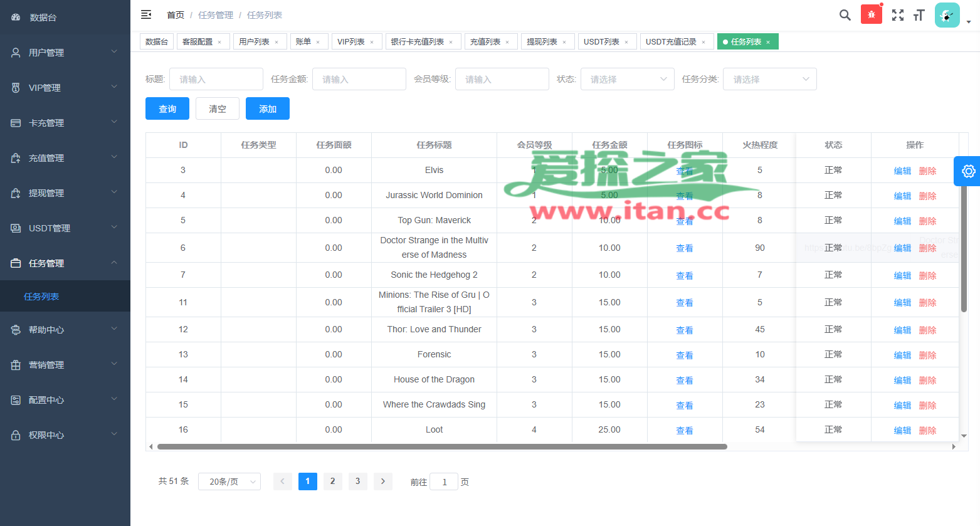Click the red bug error log icon
980x526 pixels.
coord(871,14)
